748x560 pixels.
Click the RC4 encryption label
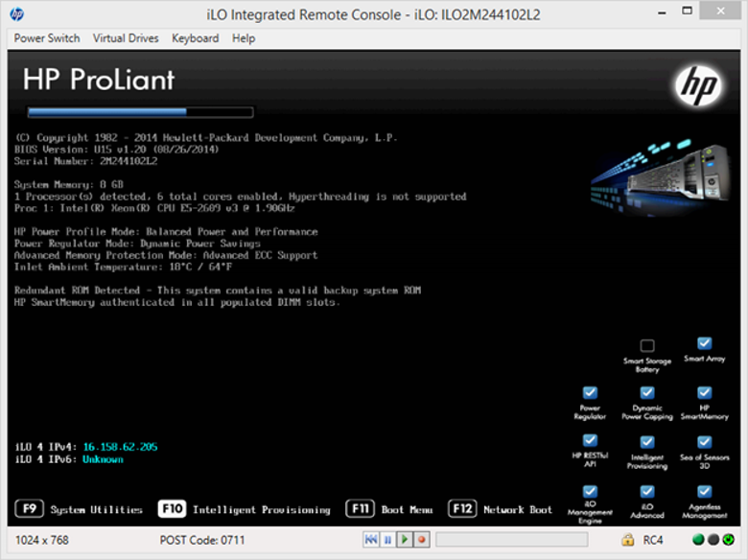click(653, 540)
